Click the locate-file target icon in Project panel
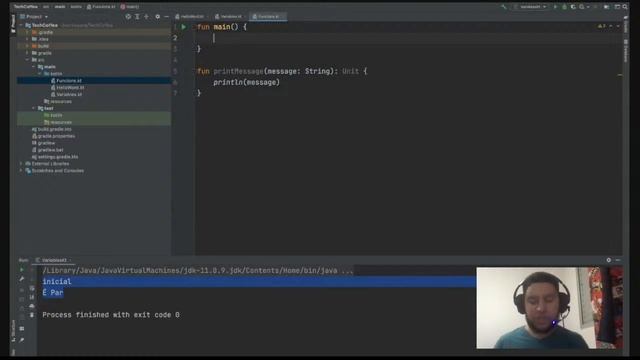640x360 pixels. (x=128, y=17)
